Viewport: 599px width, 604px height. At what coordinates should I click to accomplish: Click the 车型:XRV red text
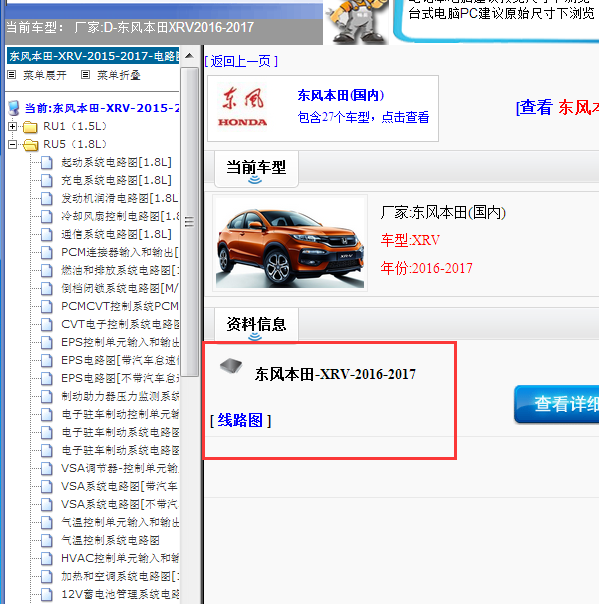(410, 240)
